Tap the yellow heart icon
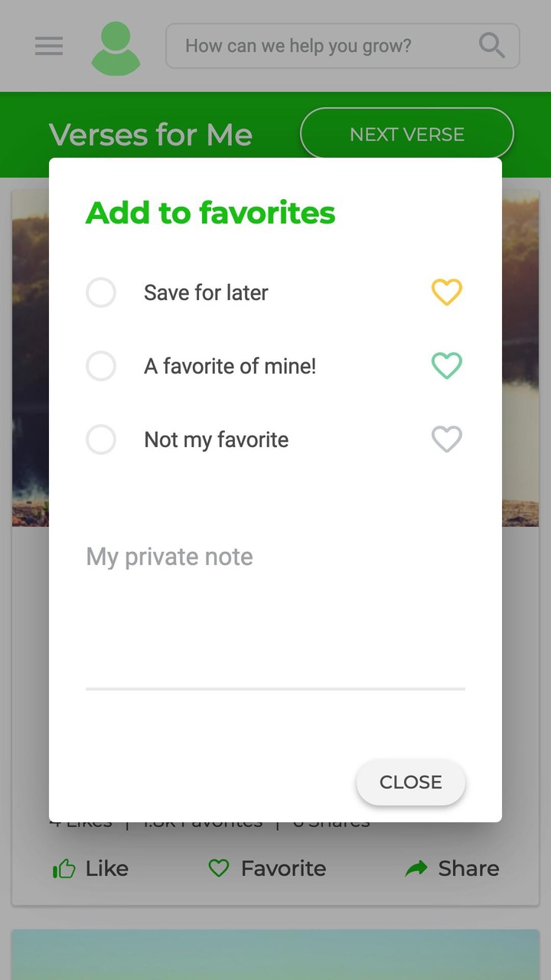This screenshot has height=980, width=551. (447, 292)
